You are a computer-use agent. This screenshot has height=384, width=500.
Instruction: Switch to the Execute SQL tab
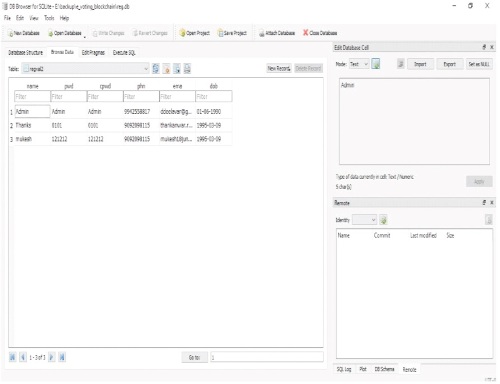(124, 53)
